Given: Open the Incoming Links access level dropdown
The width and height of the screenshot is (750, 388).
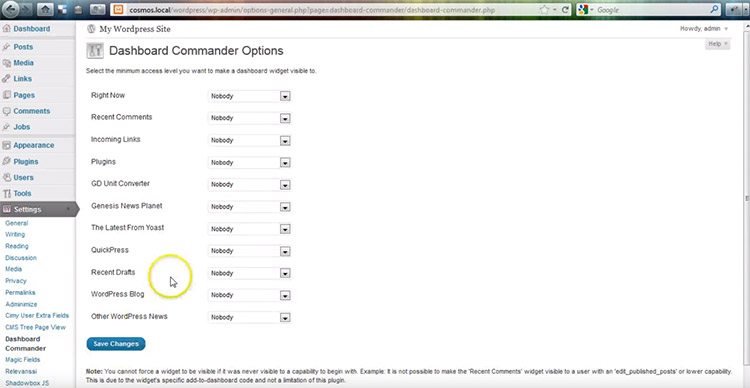Looking at the screenshot, I should coord(249,141).
